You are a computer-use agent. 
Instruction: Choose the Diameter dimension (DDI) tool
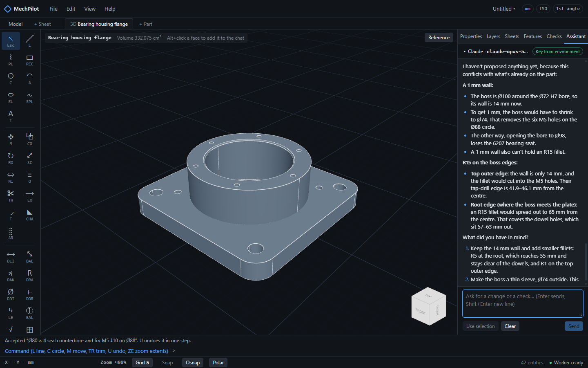click(x=11, y=294)
